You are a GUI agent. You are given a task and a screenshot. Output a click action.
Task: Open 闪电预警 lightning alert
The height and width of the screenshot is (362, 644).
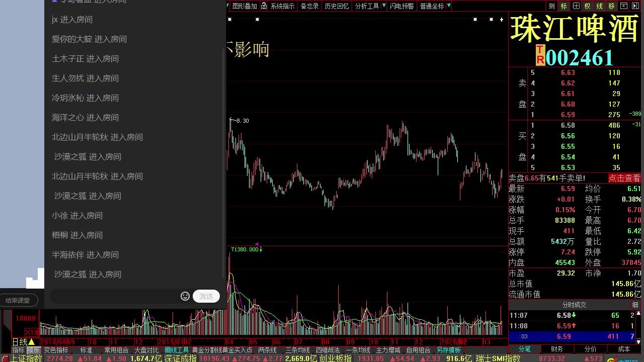[401, 6]
